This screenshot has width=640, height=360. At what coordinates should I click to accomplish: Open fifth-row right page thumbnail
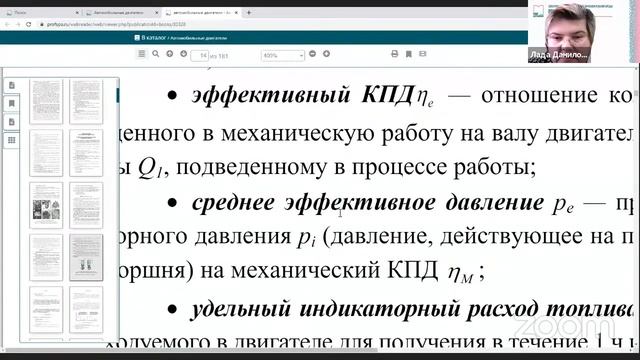pyautogui.click(x=86, y=309)
